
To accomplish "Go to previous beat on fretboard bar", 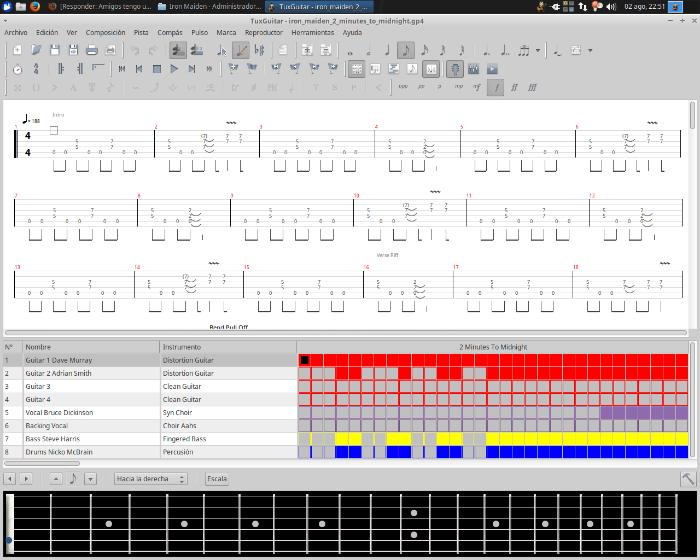I will point(9,479).
